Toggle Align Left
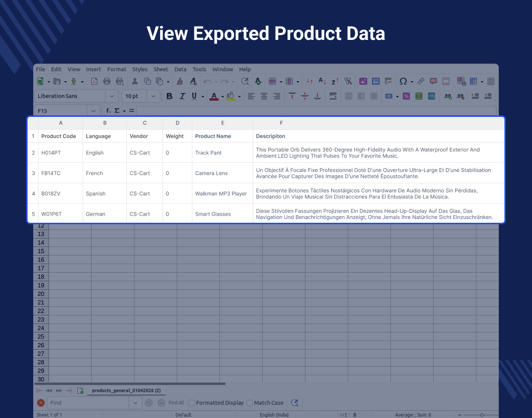The image size is (532, 418). [x=251, y=96]
